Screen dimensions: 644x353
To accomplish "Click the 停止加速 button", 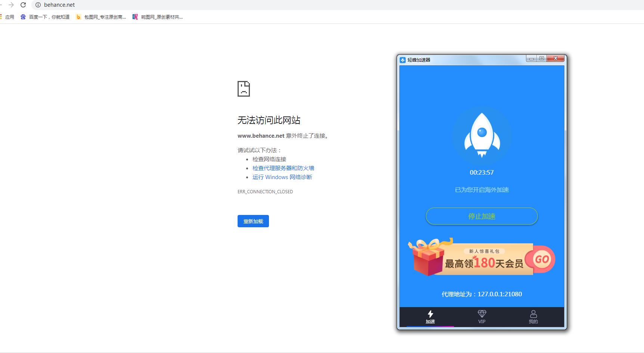I will [482, 216].
